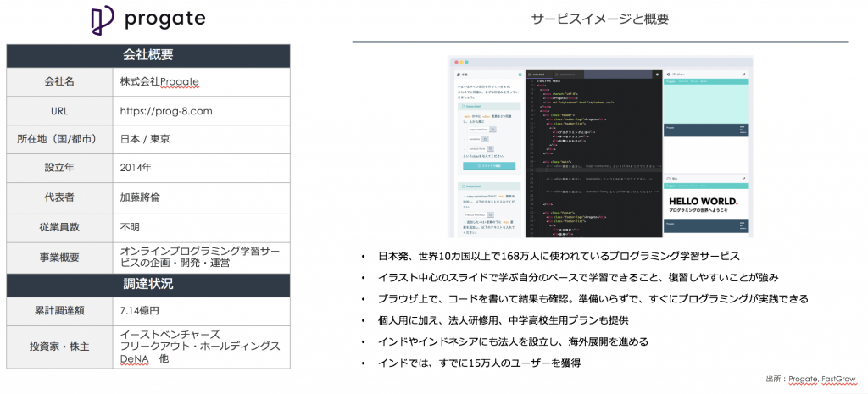Click the フリークアウト・ホールディングス investor line
The height and width of the screenshot is (394, 868).
(x=200, y=347)
